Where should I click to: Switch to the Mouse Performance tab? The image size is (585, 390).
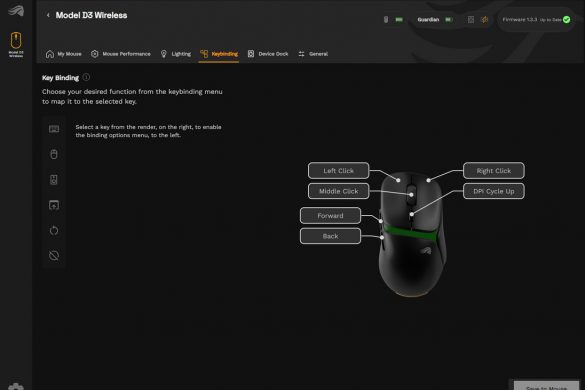point(121,54)
